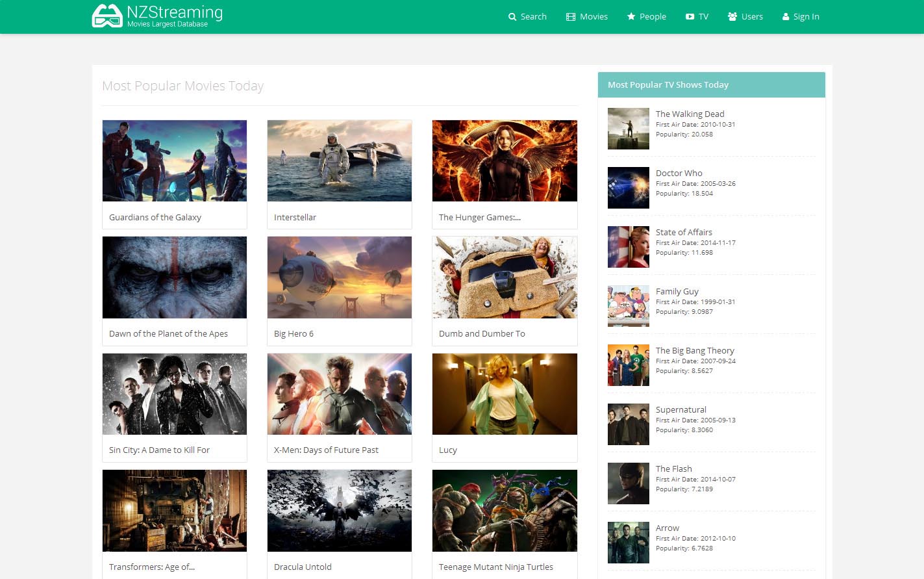Go to the People navigation item

coord(647,17)
